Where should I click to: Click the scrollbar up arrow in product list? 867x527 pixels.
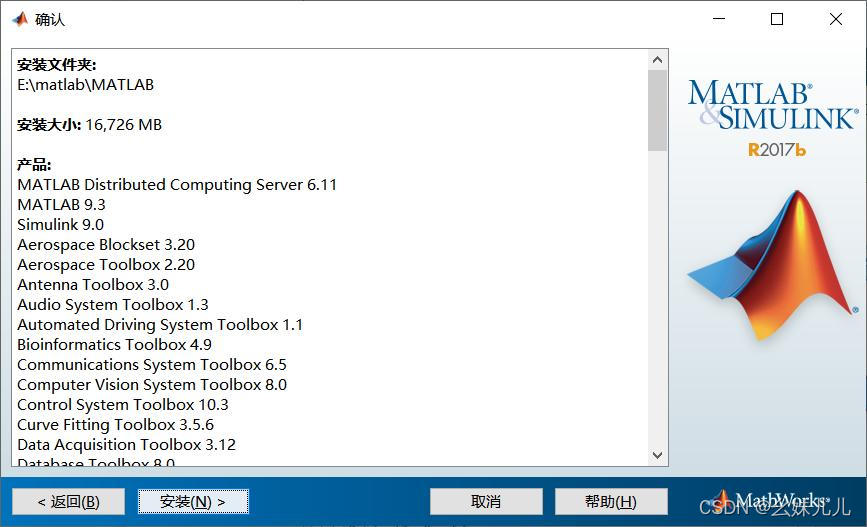(657, 60)
